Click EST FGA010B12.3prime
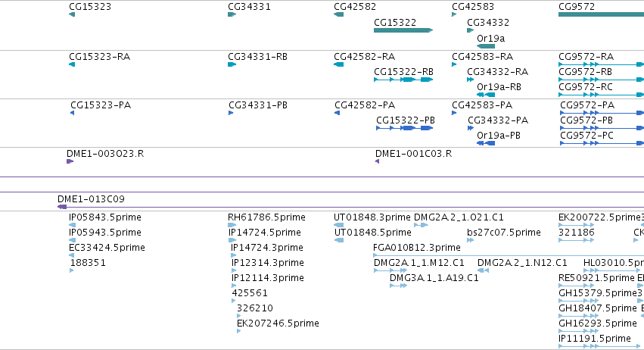Viewport: 644px width, 350px height. pos(416,248)
